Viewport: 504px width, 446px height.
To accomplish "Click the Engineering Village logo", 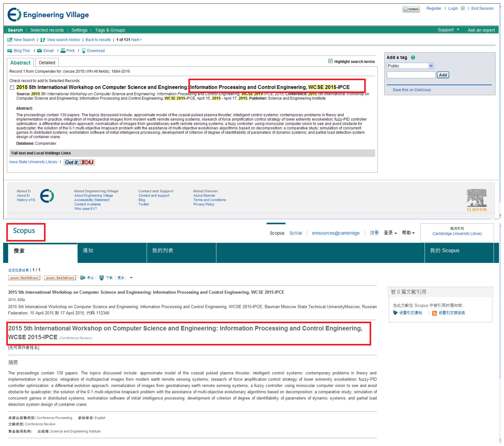I will point(48,15).
